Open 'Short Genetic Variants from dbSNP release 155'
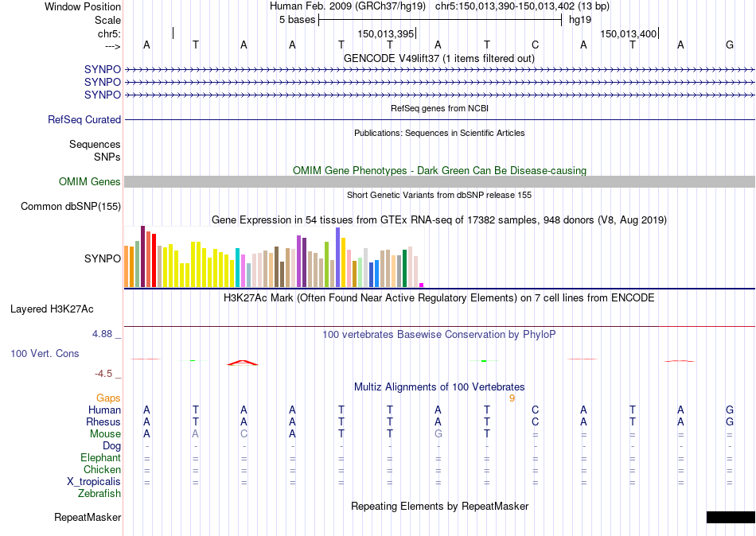The height and width of the screenshot is (536, 756). tap(439, 195)
